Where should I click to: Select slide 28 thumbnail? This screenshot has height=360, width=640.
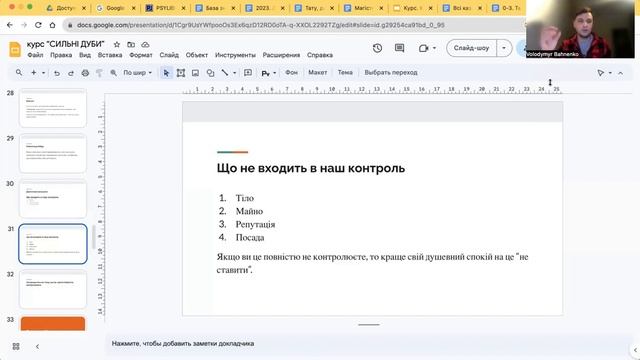[x=53, y=108]
